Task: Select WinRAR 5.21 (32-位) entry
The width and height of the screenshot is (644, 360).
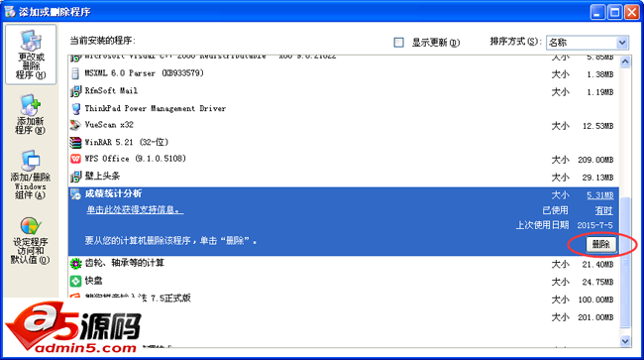Action: coord(344,142)
